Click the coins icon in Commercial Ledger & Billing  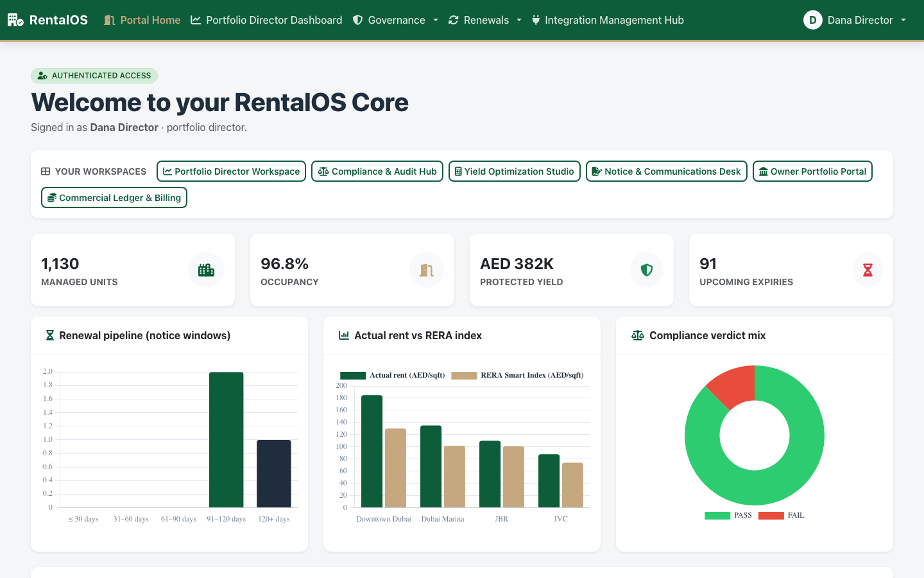point(52,198)
